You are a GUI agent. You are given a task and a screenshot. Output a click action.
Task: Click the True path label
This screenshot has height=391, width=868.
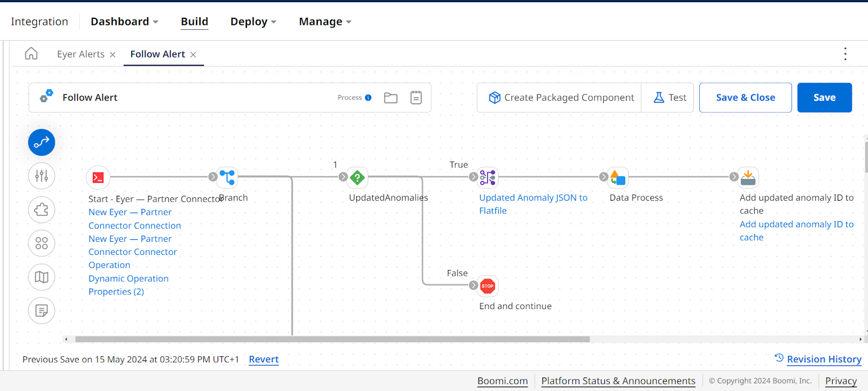tap(458, 164)
